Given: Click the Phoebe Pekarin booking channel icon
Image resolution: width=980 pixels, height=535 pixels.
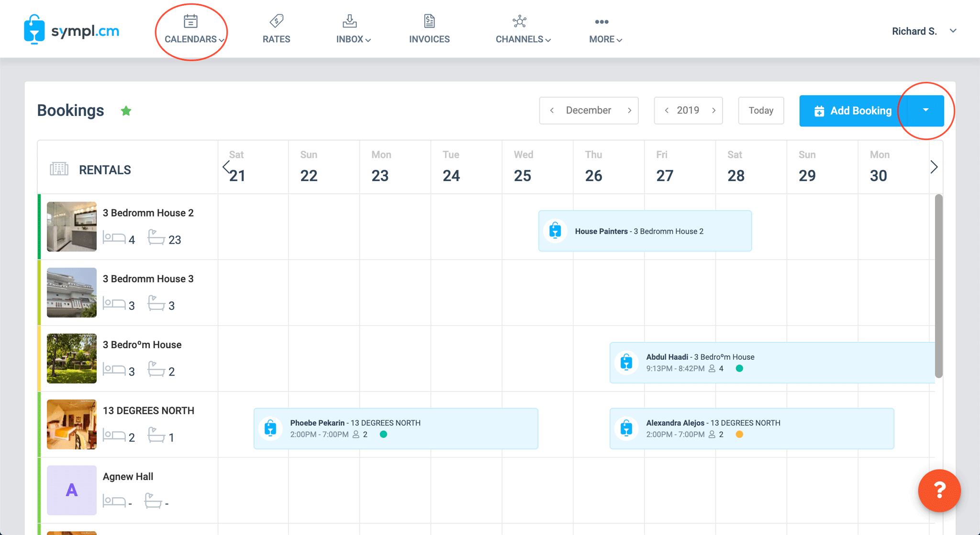Looking at the screenshot, I should click(x=270, y=428).
